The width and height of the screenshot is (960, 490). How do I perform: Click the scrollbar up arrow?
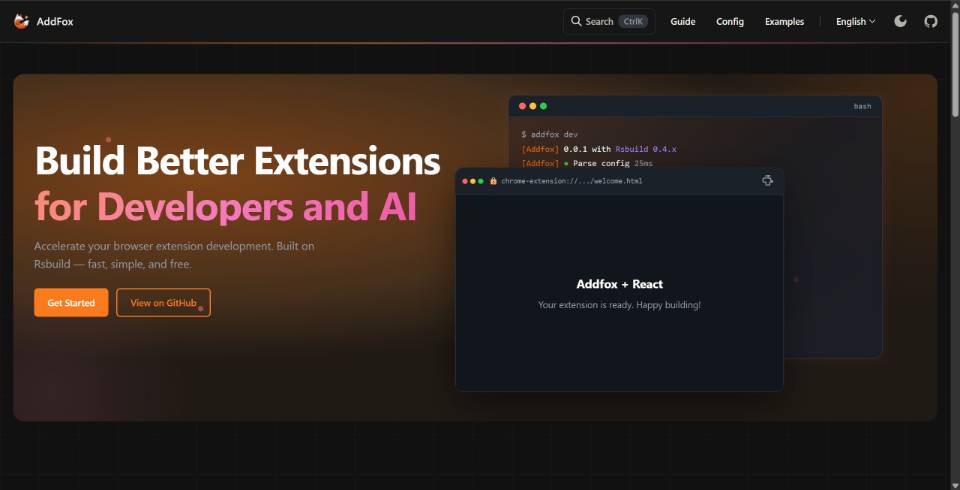(x=954, y=4)
